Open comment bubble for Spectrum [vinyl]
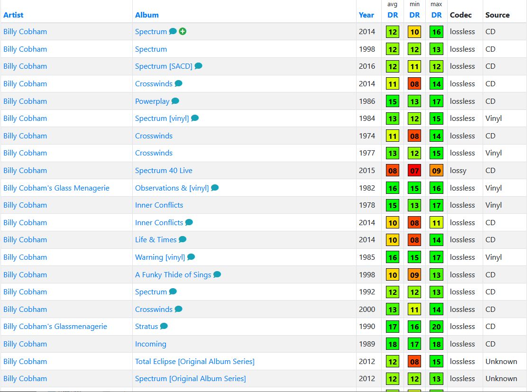Viewport: 532px width, 392px height. pos(195,118)
